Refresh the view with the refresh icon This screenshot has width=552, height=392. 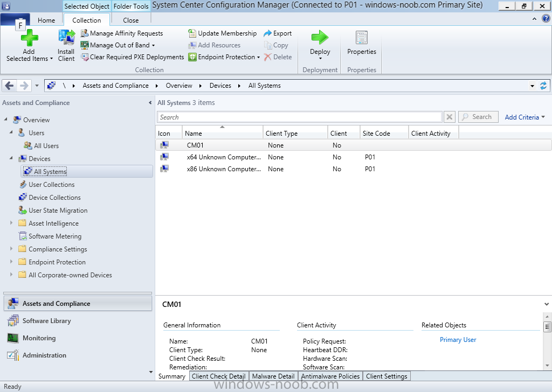click(543, 86)
